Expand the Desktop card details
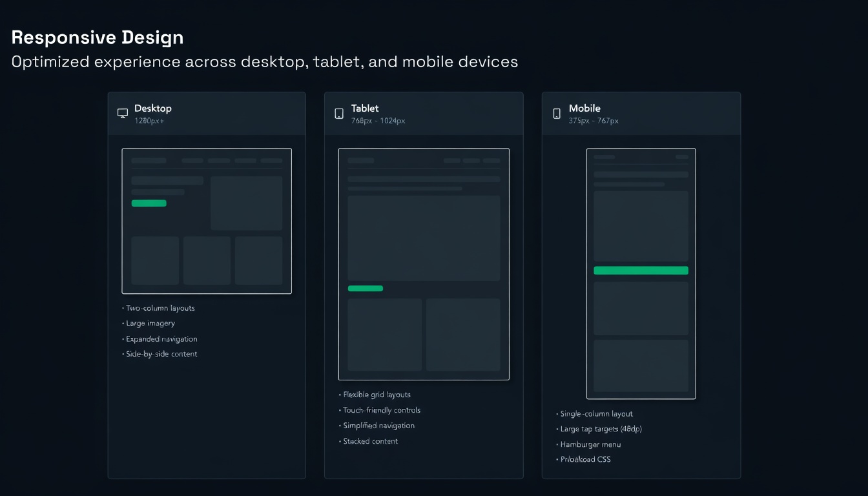Viewport: 868px width, 496px height. coord(207,112)
